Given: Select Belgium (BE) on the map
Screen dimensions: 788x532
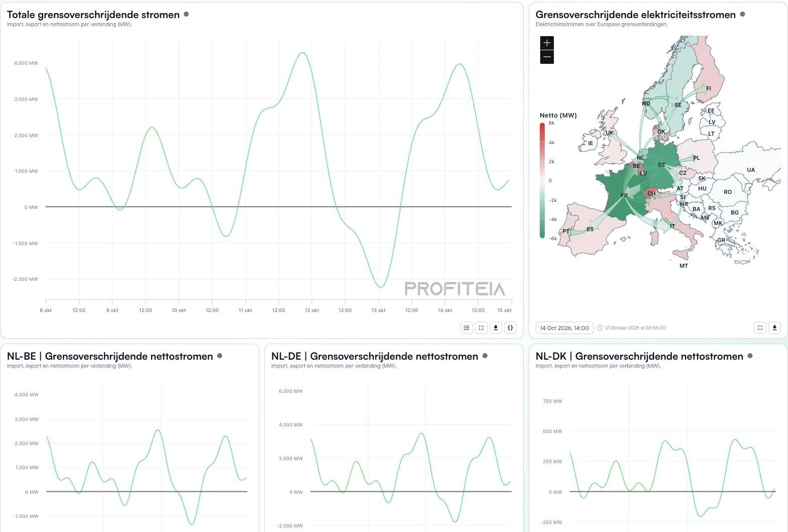Looking at the screenshot, I should (x=636, y=166).
